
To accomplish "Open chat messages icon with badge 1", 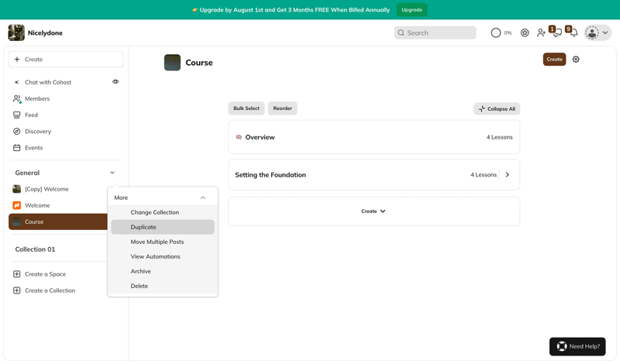I will click(556, 33).
